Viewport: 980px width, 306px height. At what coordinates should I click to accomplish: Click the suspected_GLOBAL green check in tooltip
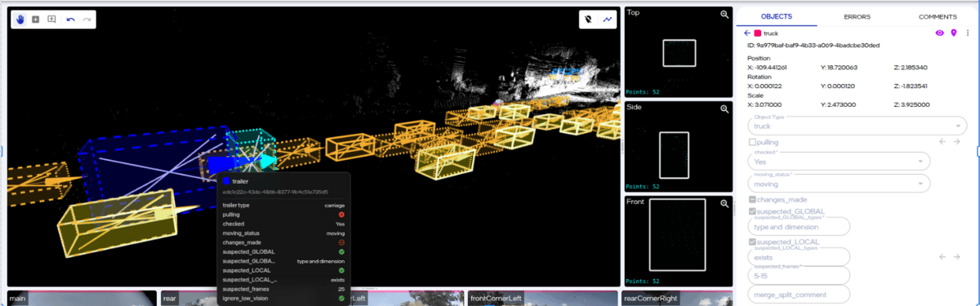pos(341,252)
